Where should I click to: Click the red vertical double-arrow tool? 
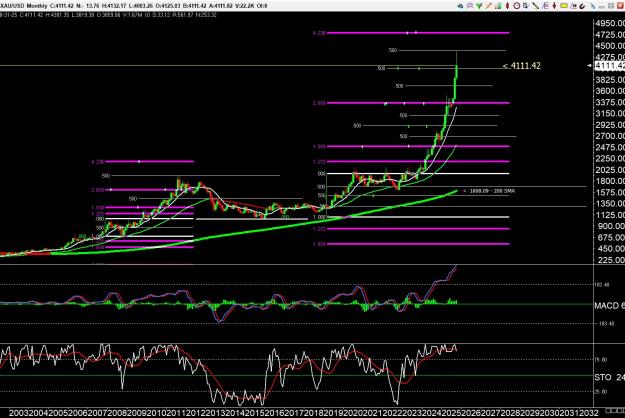pos(554,6)
